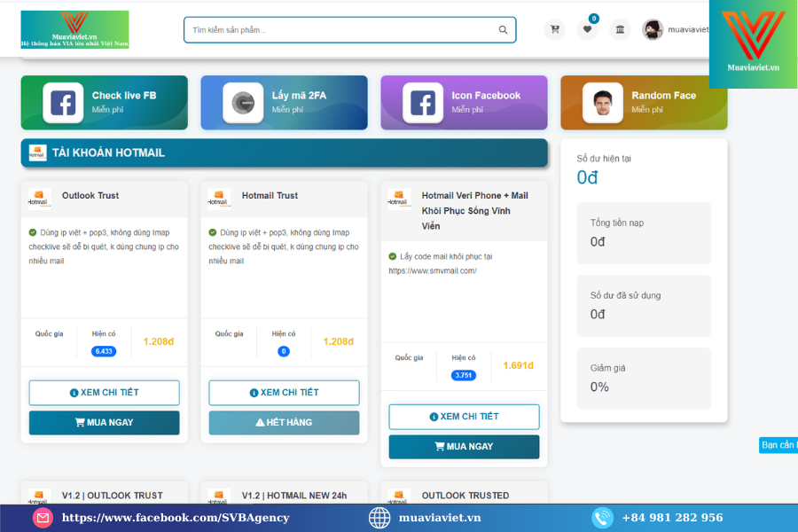Screen dimensions: 798x532
Task: Click green check icon beside Lấy code mail
Action: tap(393, 256)
